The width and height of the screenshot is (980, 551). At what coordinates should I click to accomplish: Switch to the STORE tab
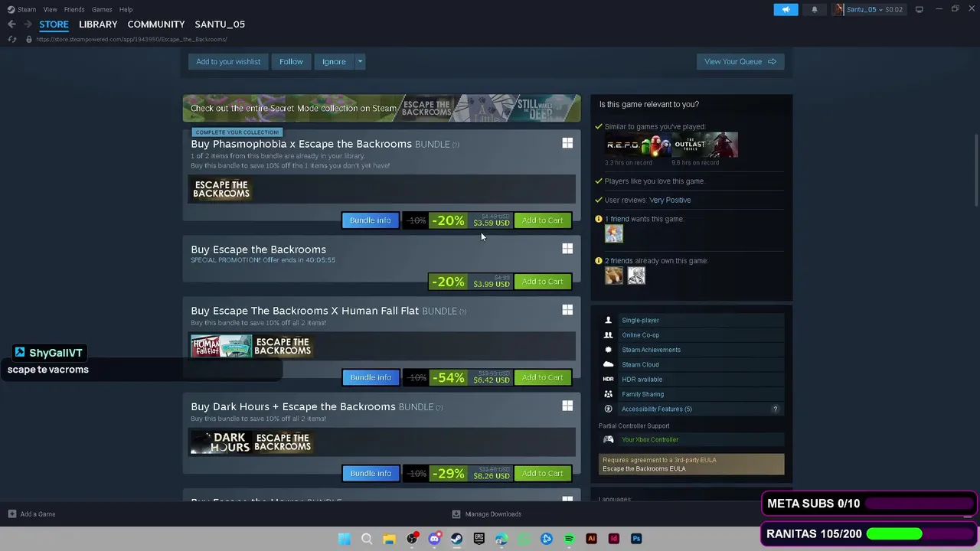pyautogui.click(x=54, y=24)
